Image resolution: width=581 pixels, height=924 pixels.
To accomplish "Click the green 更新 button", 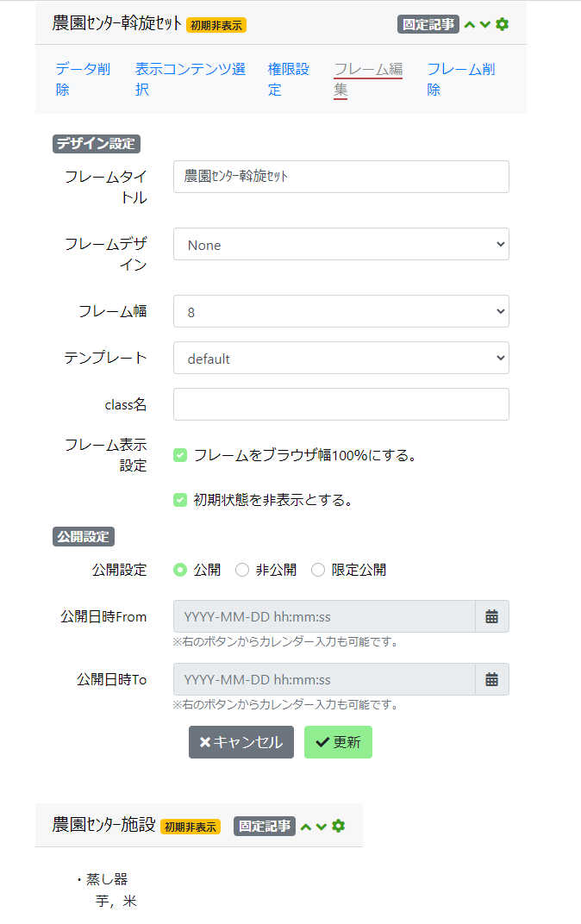I will pyautogui.click(x=338, y=742).
